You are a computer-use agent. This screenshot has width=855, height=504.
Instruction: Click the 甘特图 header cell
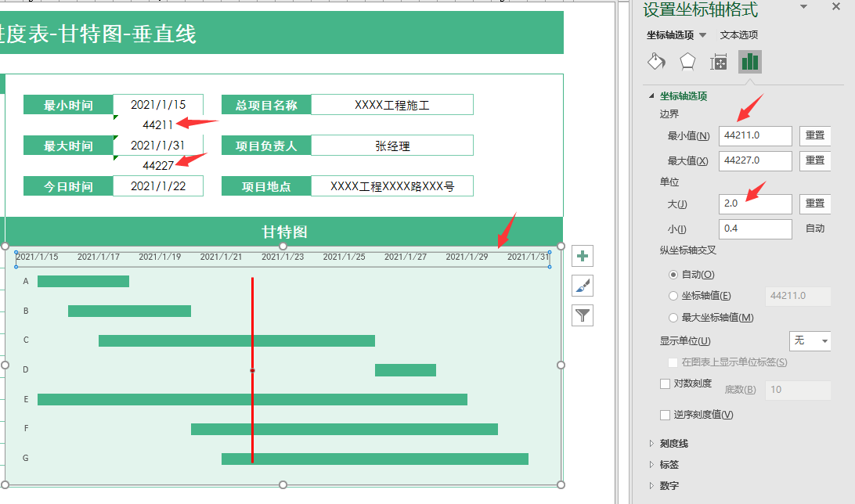point(284,232)
